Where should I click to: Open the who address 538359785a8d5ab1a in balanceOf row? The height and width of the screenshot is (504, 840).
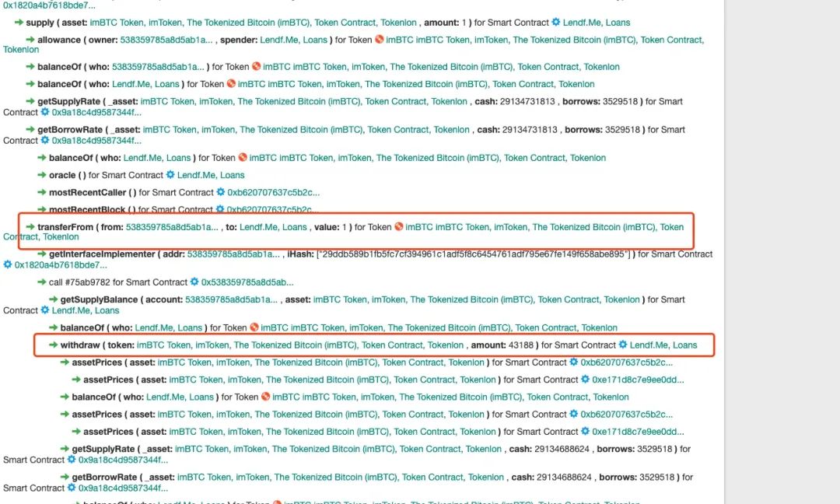point(158,67)
